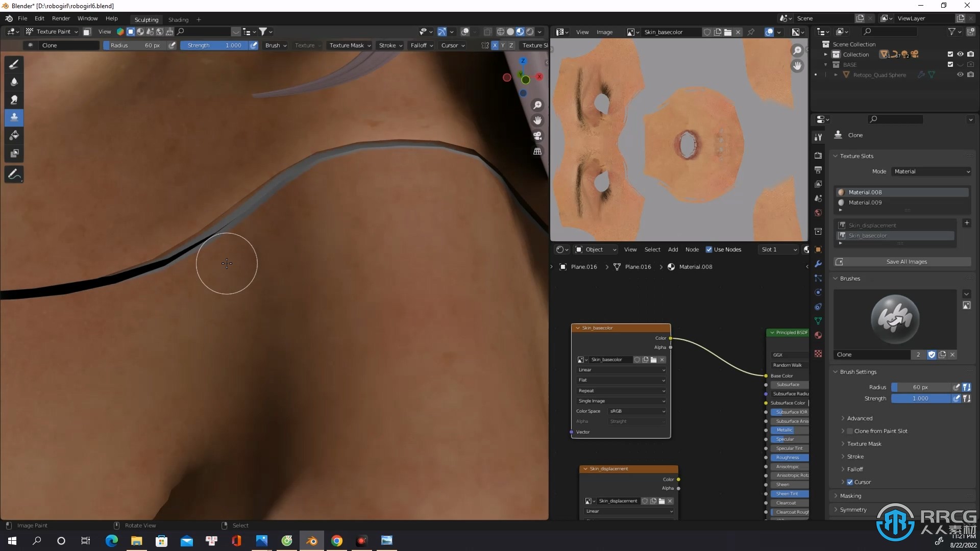Open Texture Paint mode dropdown

[52, 32]
